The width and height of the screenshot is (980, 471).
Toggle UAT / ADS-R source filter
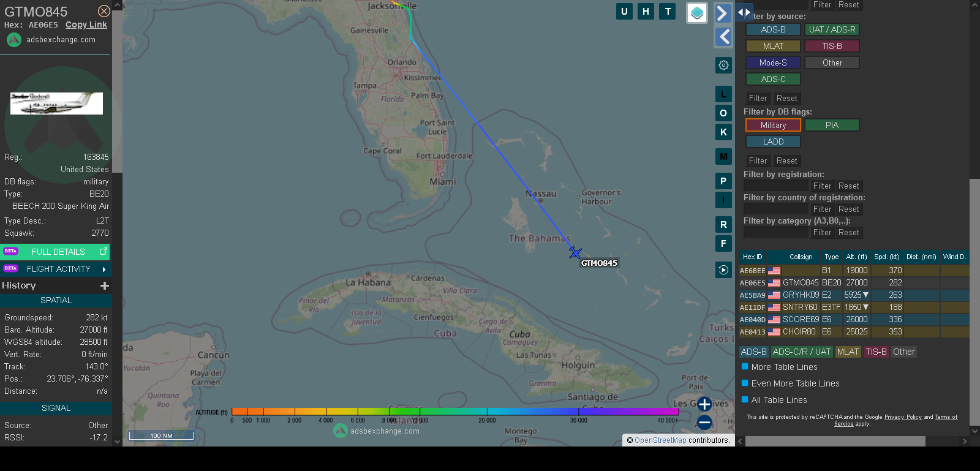tap(832, 29)
